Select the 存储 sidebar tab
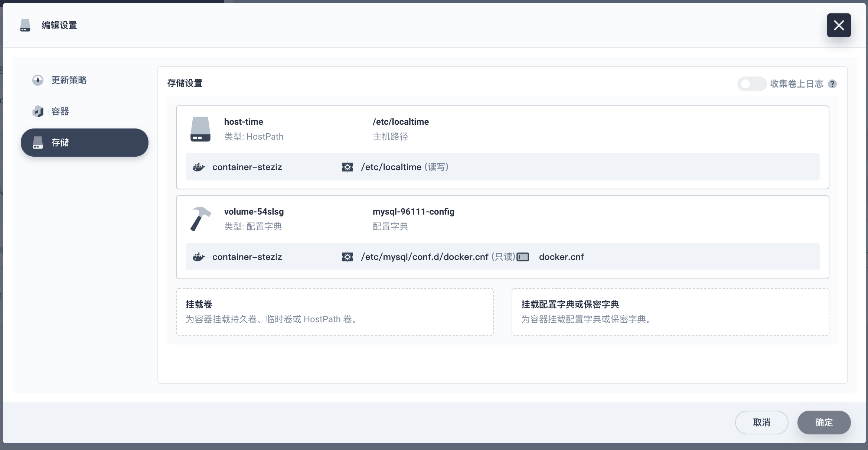 tap(85, 143)
